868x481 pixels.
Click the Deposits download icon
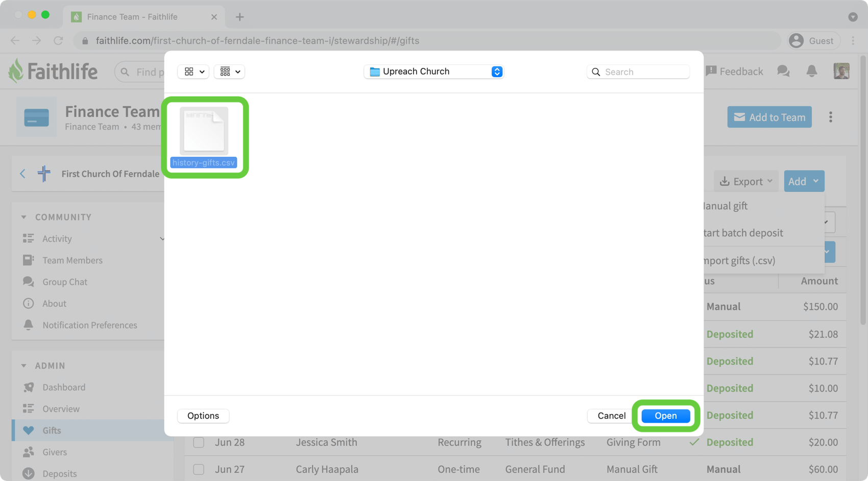pos(29,474)
